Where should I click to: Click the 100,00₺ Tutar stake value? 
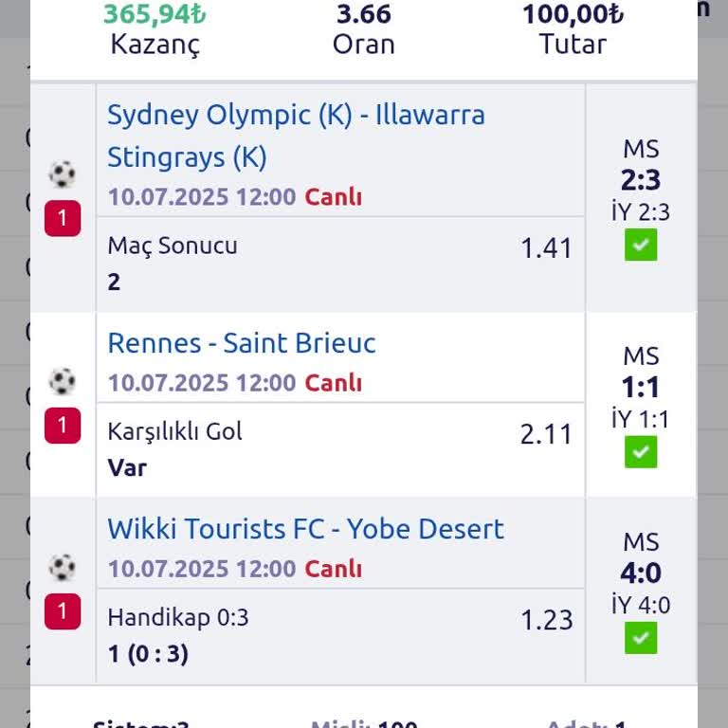click(573, 14)
